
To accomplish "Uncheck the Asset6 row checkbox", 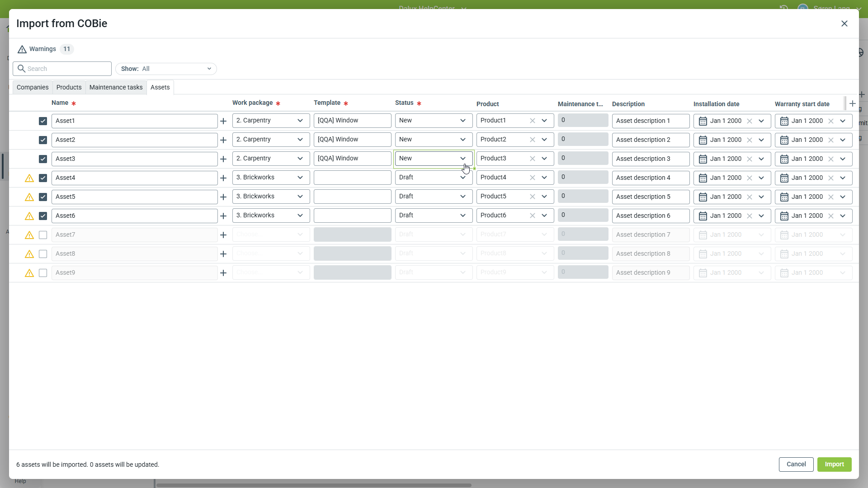I will click(x=43, y=216).
